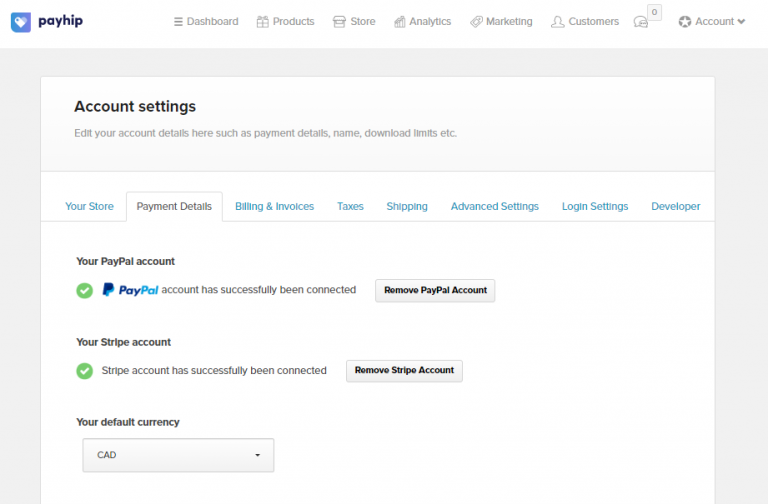Open the default currency CAD dropdown
Image resolution: width=768 pixels, height=504 pixels.
point(178,455)
